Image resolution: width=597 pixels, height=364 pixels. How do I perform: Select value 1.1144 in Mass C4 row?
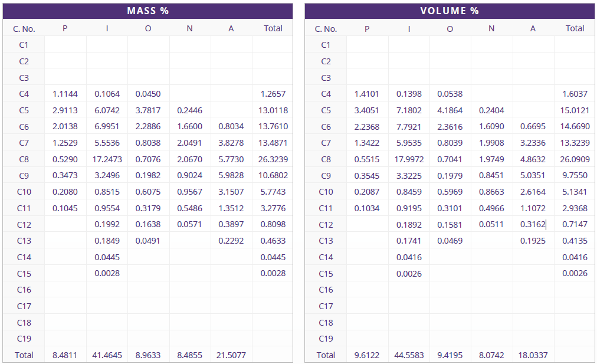click(x=65, y=94)
